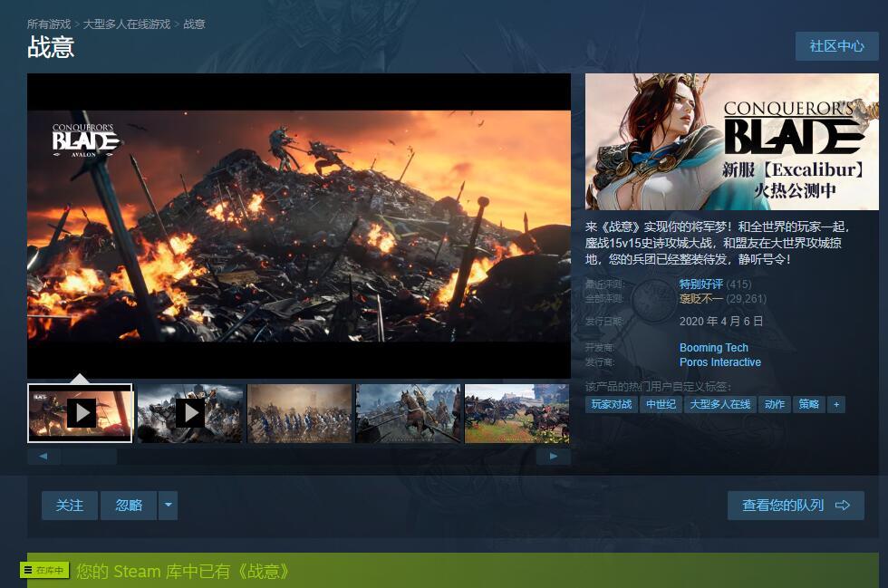Click the Conqueror's Blade header capsule image
The width and height of the screenshot is (888, 588).
[x=732, y=141]
